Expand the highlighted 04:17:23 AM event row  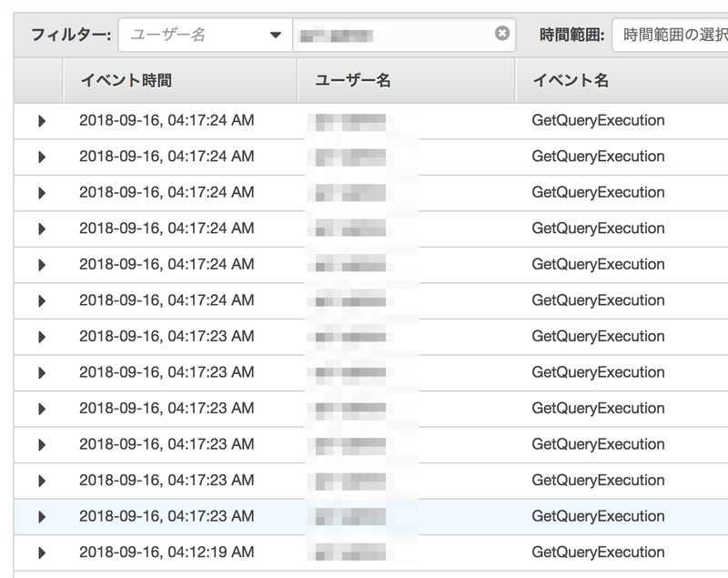point(42,517)
